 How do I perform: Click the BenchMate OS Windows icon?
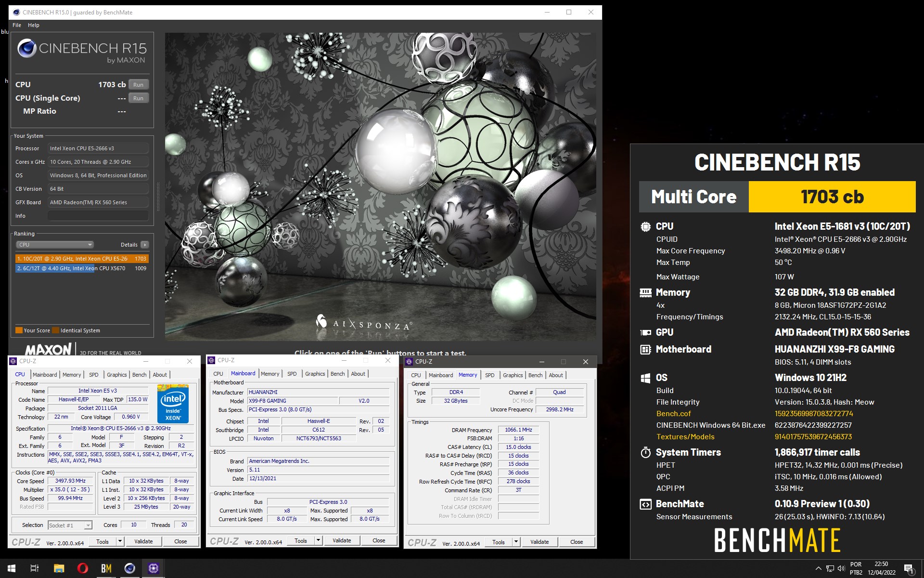(x=645, y=378)
